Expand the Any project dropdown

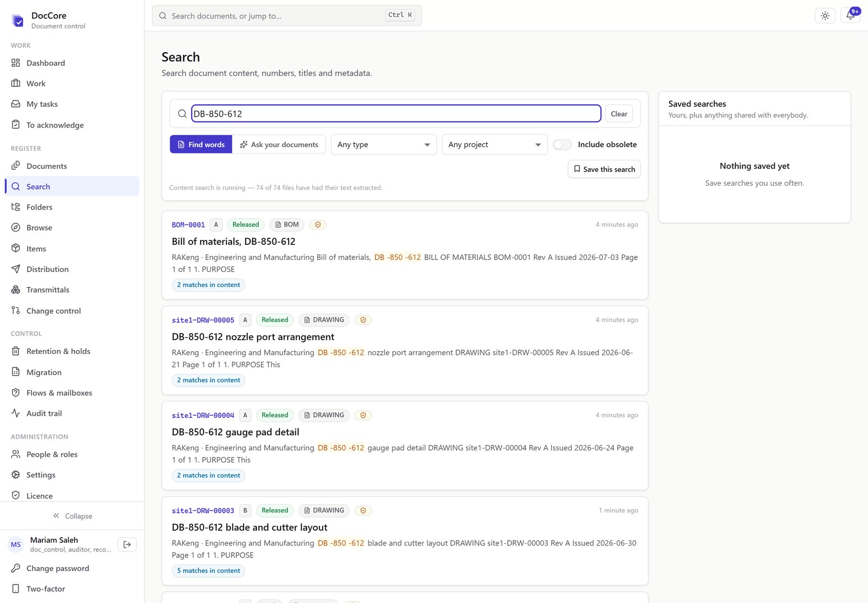coord(494,144)
